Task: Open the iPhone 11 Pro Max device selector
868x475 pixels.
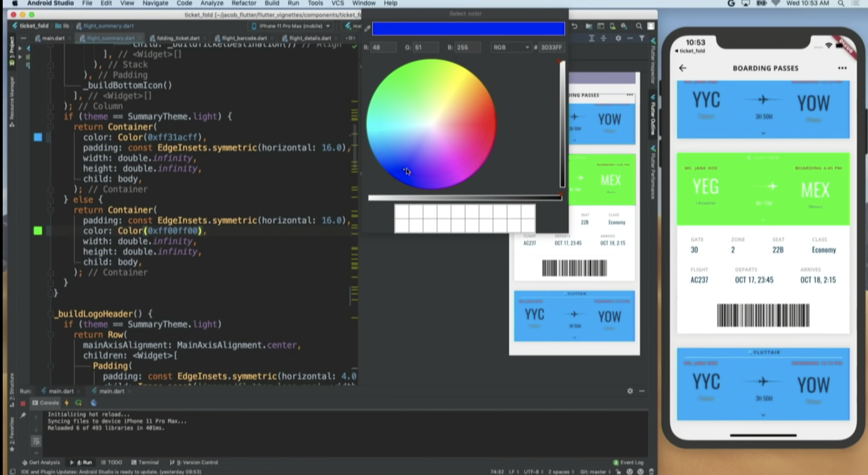Action: point(290,26)
